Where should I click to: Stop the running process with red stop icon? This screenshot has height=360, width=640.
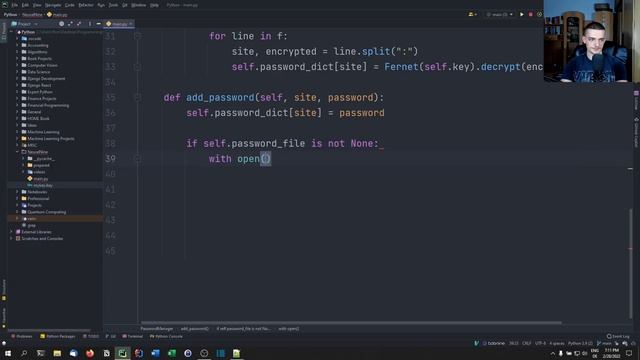531,14
